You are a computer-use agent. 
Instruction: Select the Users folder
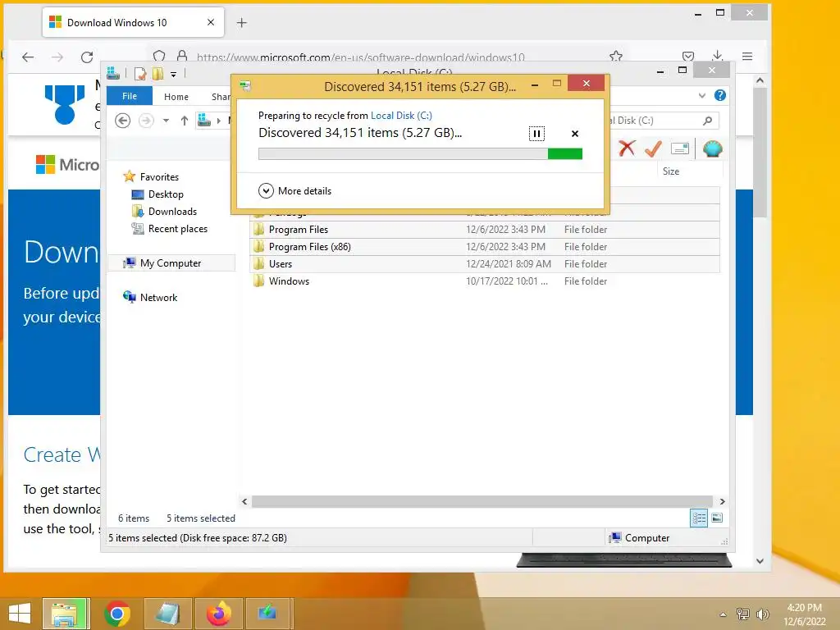coord(485,264)
